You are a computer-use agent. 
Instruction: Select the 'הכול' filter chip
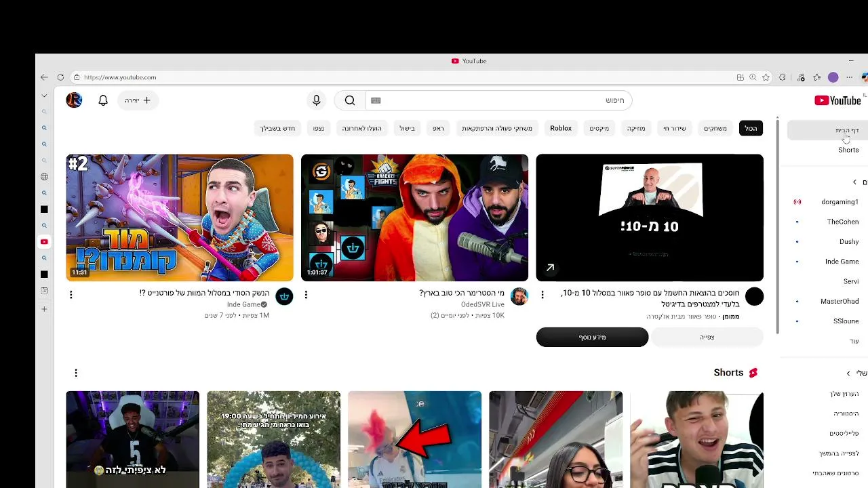751,128
